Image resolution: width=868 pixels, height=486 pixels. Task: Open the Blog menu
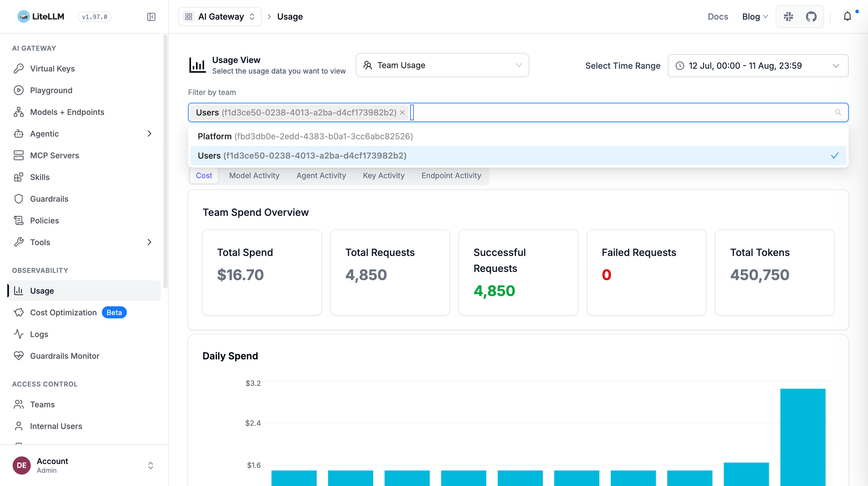755,17
